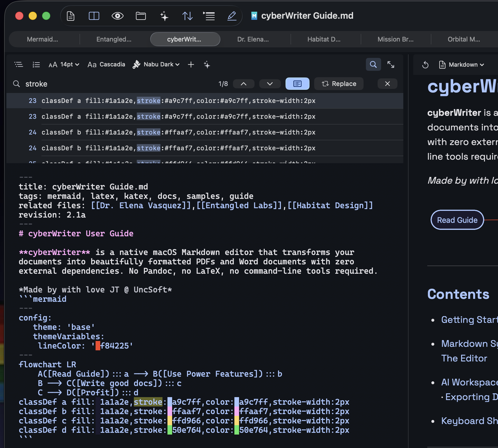Click the Replace button

(339, 84)
